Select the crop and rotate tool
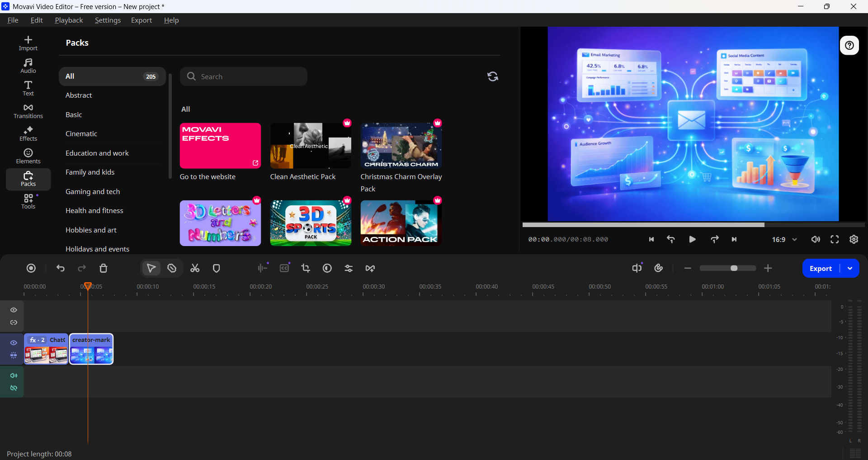 pos(306,268)
